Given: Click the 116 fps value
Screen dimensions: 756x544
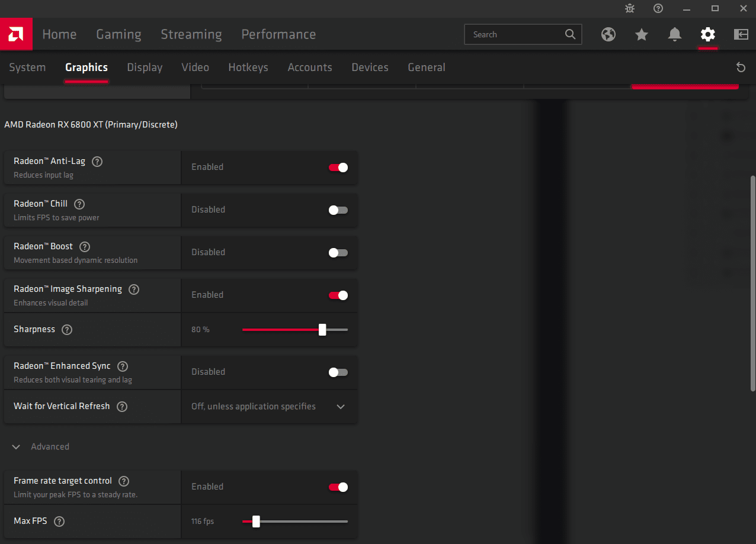Looking at the screenshot, I should point(203,522).
